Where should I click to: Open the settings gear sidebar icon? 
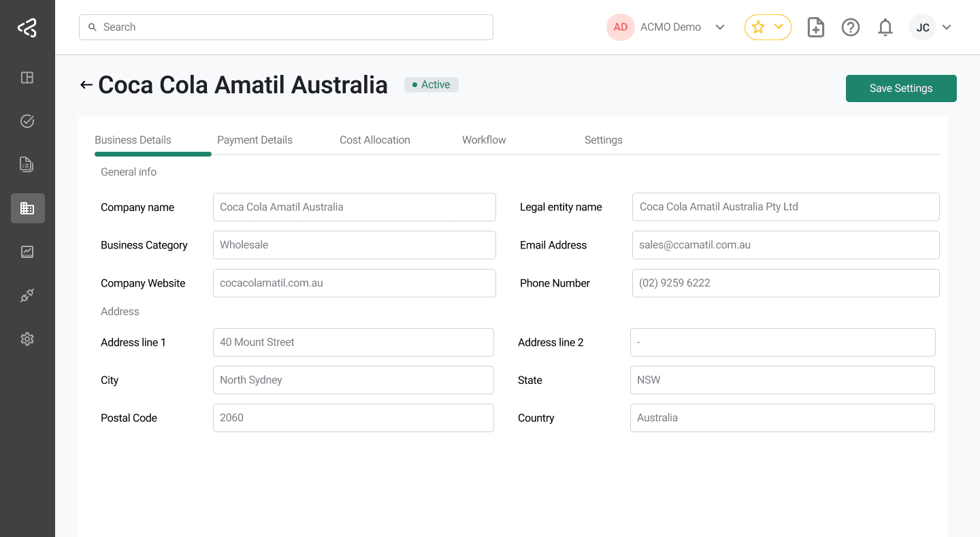(27, 339)
